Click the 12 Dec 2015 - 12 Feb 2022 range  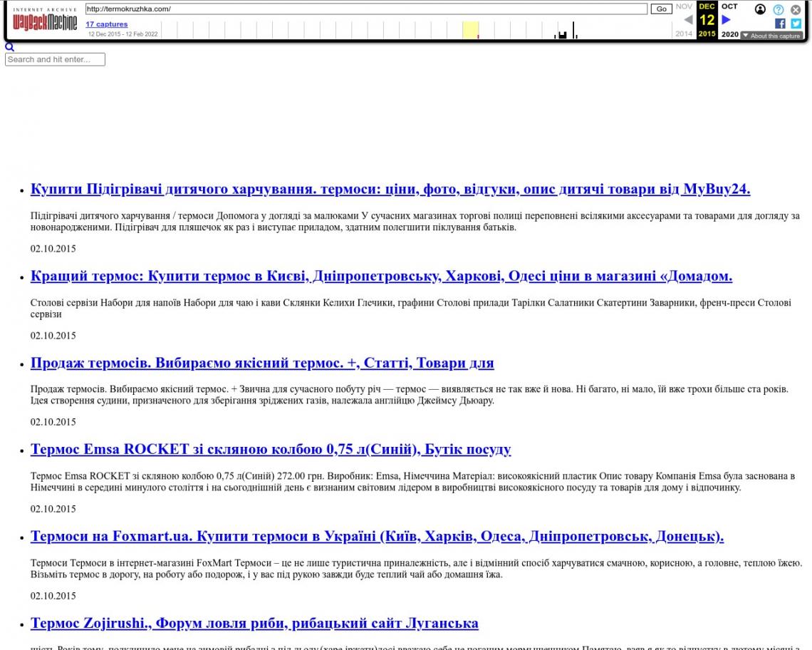click(123, 34)
